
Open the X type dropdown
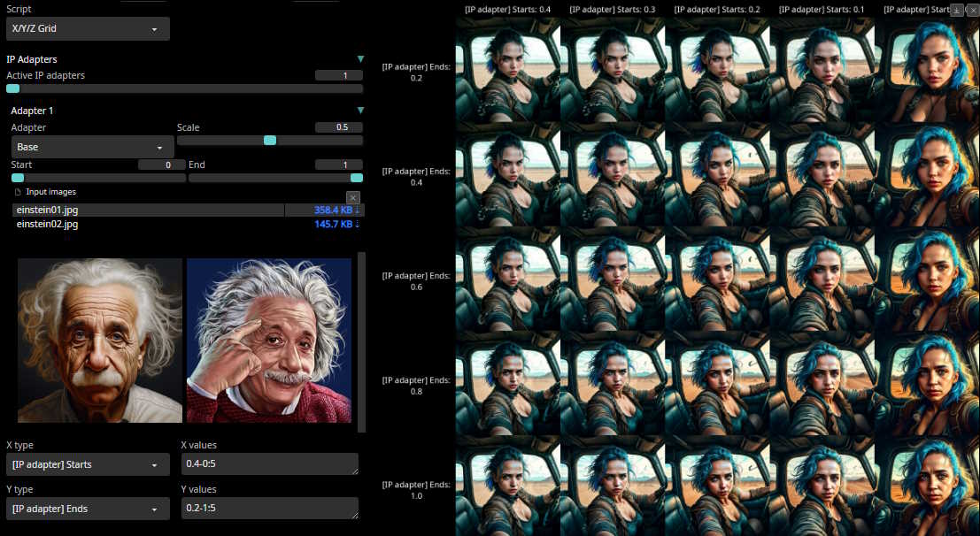[x=88, y=464]
